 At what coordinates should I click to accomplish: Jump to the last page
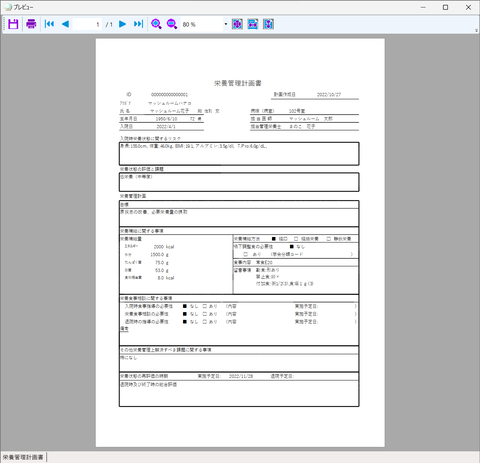[x=138, y=24]
